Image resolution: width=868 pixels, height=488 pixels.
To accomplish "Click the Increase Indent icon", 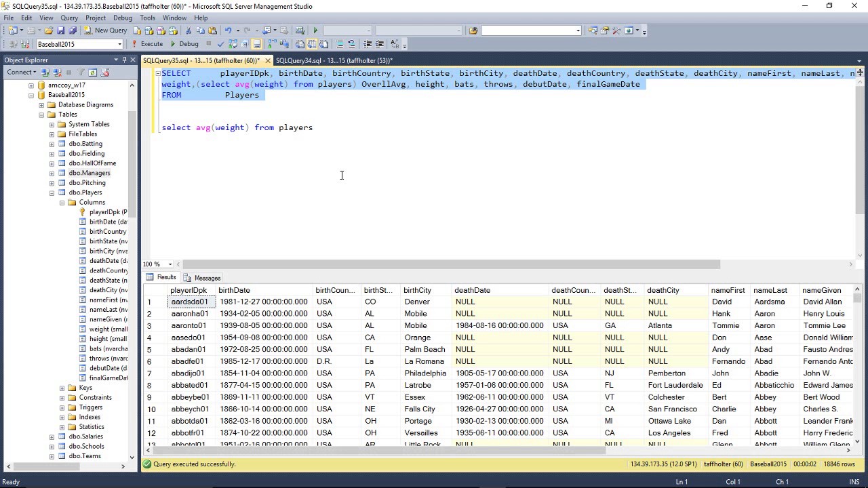I will point(380,44).
